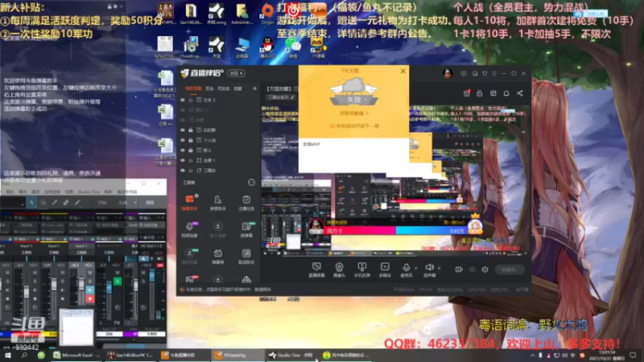Viewport: 644px width, 362px height.
Task: Click the add scene plus icon
Action: pos(254,88)
